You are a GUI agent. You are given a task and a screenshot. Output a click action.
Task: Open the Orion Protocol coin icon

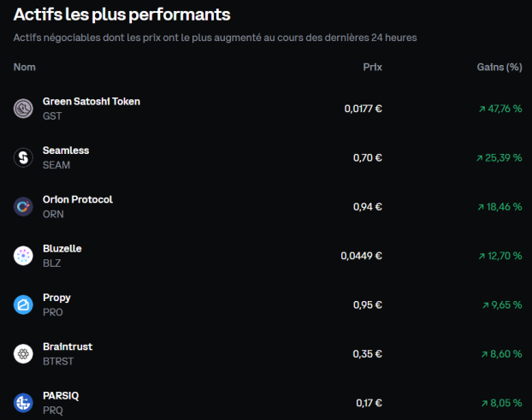pos(23,207)
